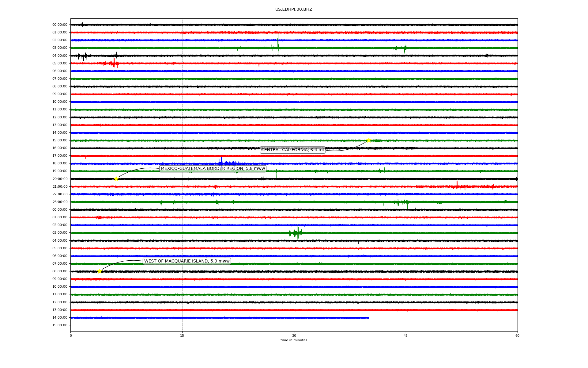Click the black wiggles at start of 04:00:00 trace
Viewport: 588px width, 368px height.
(x=83, y=56)
